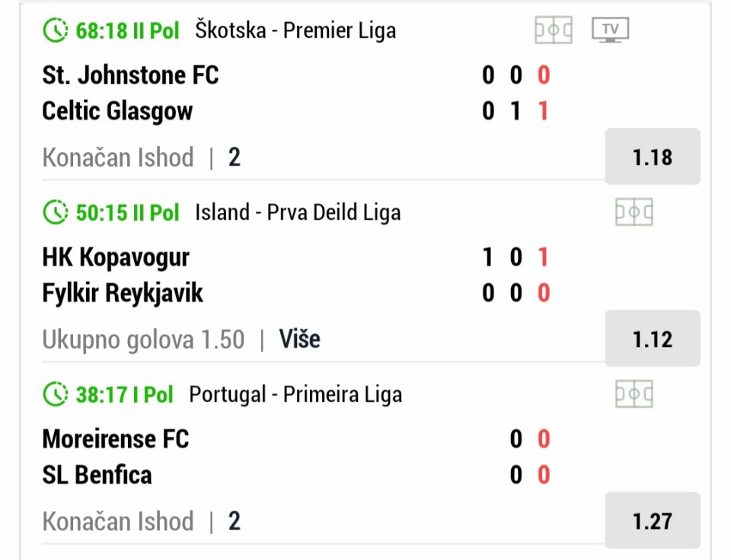Open Moreirense FC team name

(116, 439)
